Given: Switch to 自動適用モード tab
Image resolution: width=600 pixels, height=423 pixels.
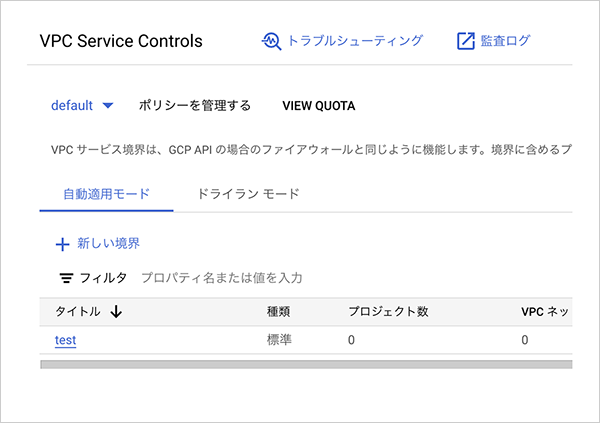Looking at the screenshot, I should tap(106, 194).
